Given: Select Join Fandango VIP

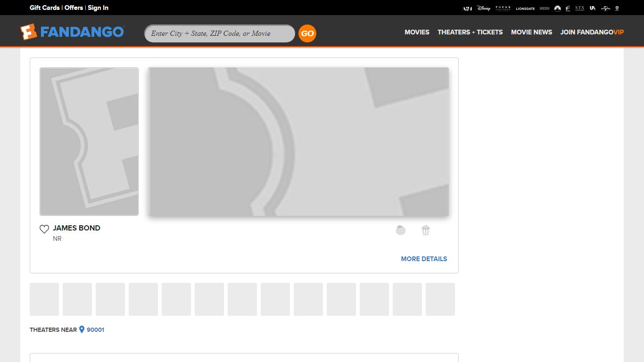Looking at the screenshot, I should pyautogui.click(x=592, y=32).
